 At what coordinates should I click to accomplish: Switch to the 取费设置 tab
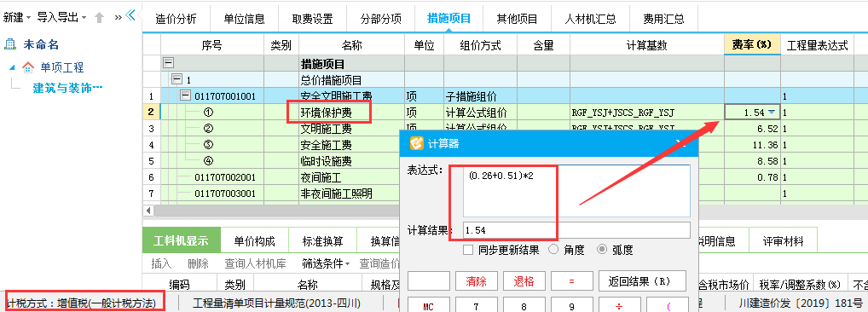312,19
